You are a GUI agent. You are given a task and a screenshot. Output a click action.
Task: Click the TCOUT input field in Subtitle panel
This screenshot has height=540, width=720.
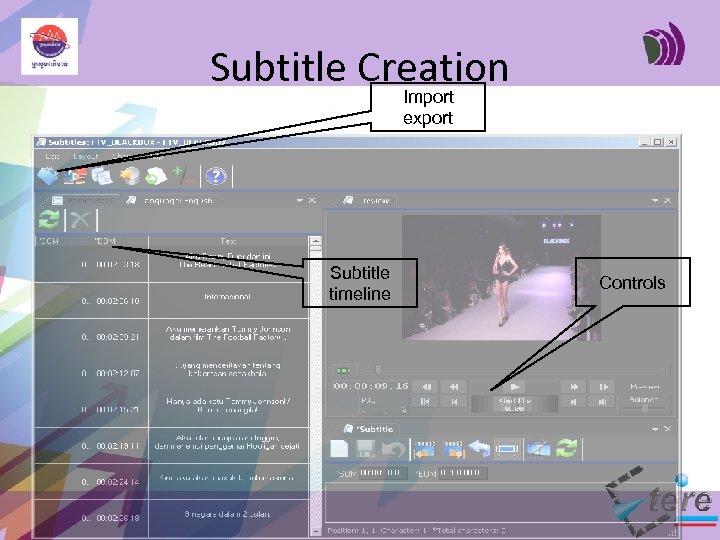point(462,473)
